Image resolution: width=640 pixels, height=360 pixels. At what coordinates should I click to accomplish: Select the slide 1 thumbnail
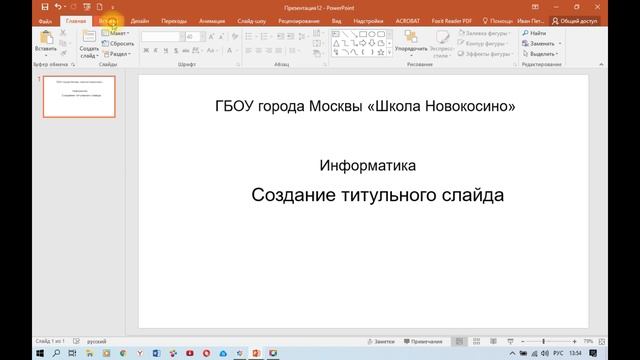(x=79, y=97)
